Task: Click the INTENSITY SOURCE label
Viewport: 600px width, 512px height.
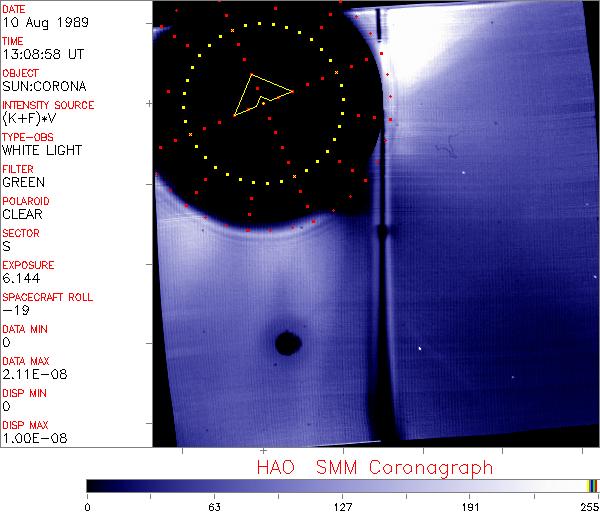Action: 48,105
